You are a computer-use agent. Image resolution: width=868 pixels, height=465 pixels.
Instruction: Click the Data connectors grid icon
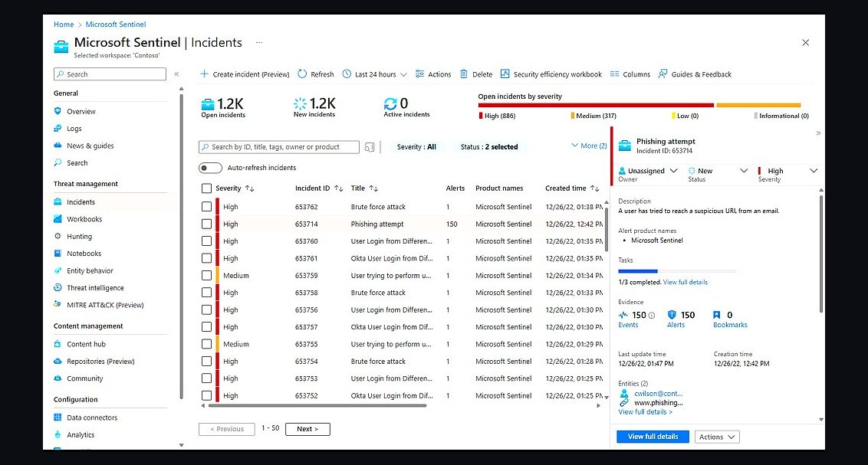coord(58,418)
